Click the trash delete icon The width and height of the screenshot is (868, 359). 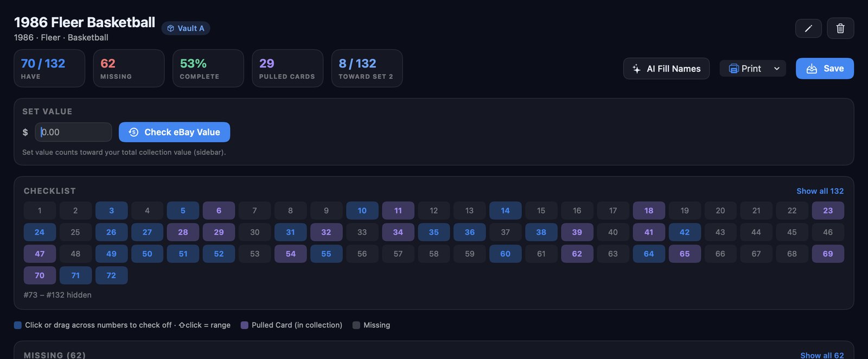pos(840,28)
